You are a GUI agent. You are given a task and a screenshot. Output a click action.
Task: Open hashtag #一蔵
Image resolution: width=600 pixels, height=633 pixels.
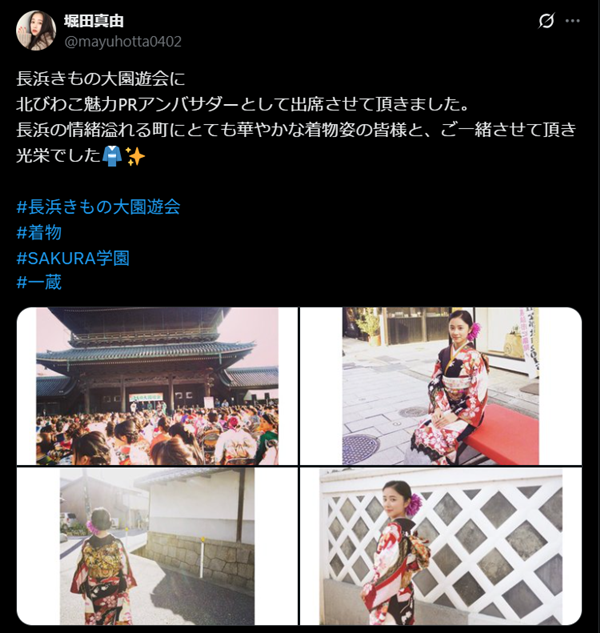click(39, 282)
